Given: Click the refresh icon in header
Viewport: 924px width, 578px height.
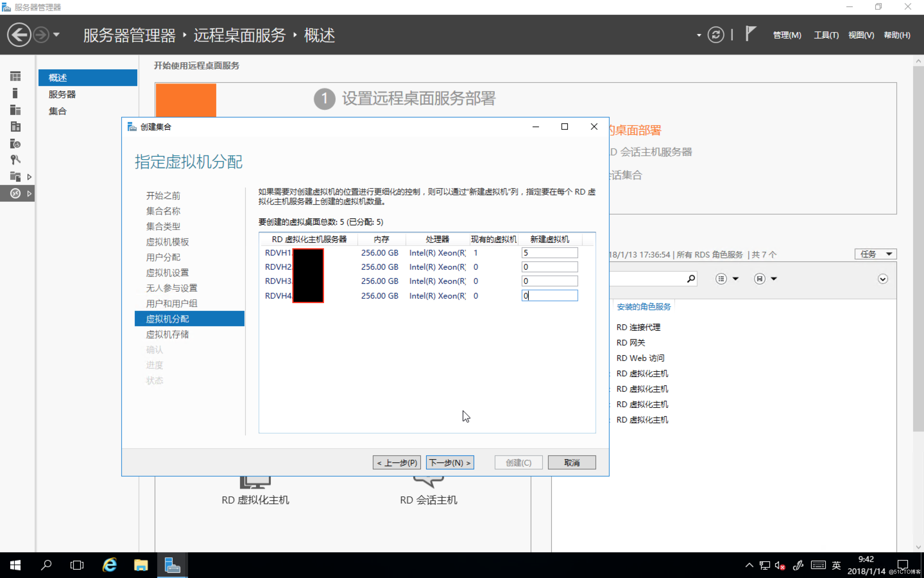Looking at the screenshot, I should 715,35.
